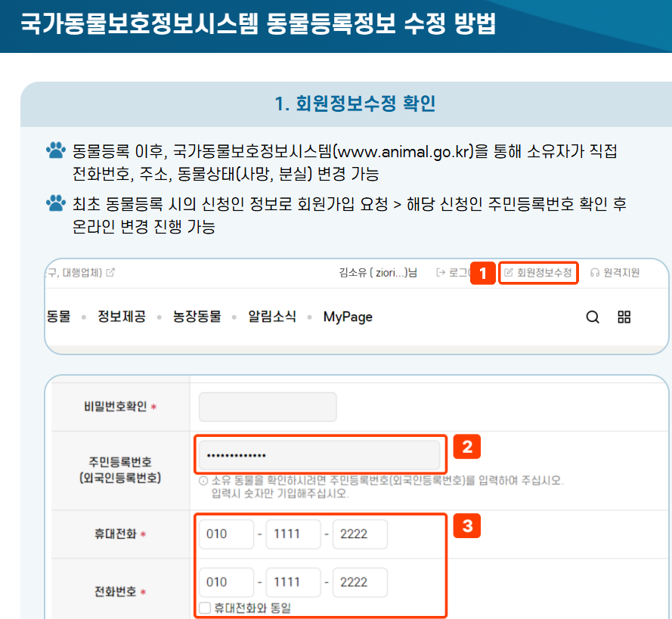Click the 회원정보수정 edit link

[538, 272]
